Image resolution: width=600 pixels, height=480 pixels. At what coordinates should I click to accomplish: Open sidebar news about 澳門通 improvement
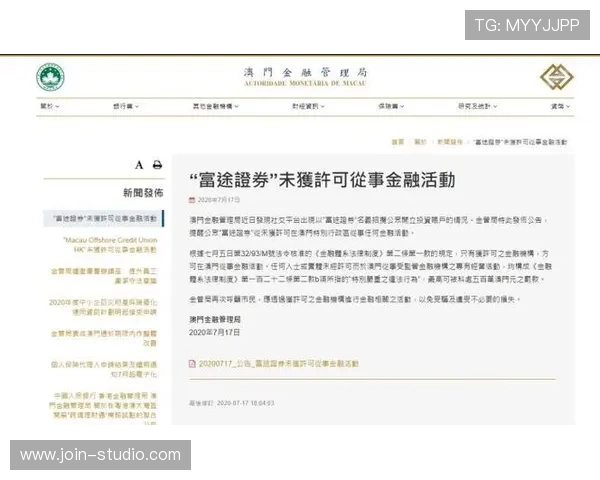tap(104, 338)
